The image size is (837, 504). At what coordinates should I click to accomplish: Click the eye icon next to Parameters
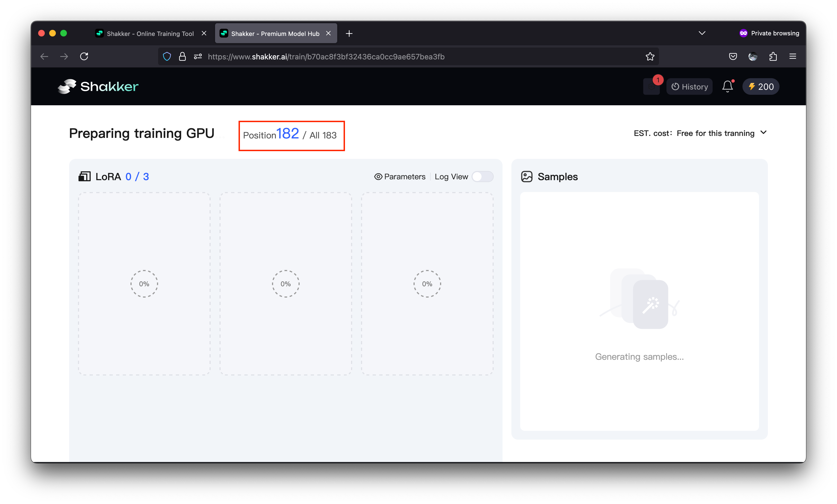pos(378,176)
